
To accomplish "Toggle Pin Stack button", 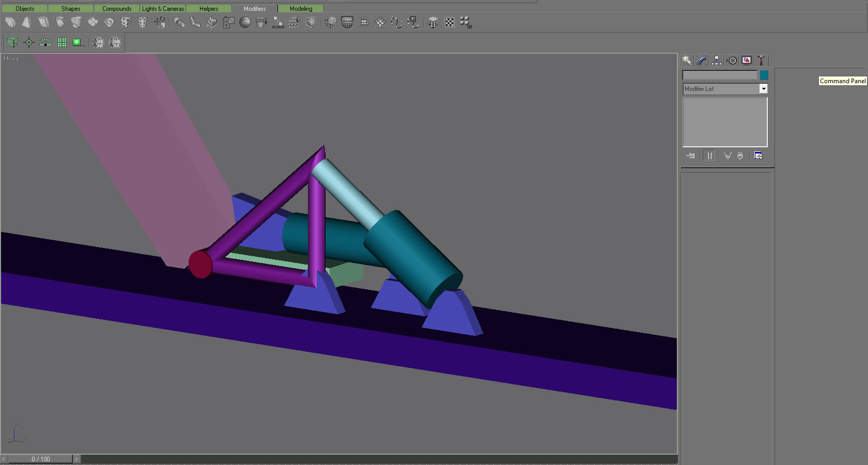I will click(690, 156).
